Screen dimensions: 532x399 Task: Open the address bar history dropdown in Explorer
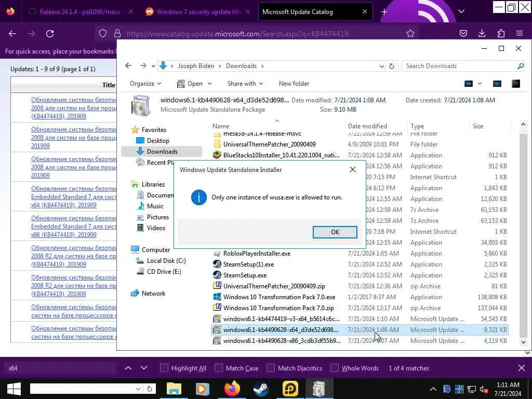coord(382,66)
